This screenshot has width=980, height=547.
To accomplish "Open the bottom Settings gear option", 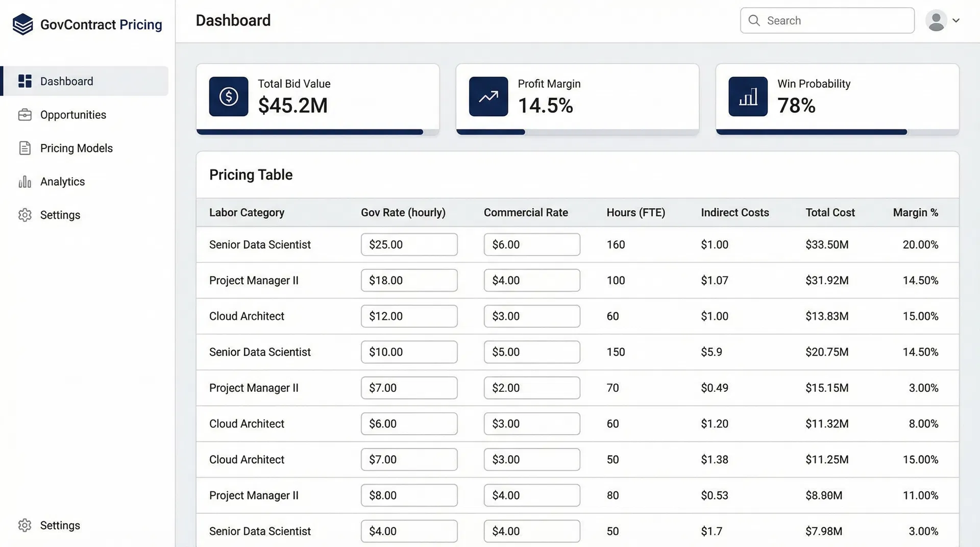I will tap(24, 525).
